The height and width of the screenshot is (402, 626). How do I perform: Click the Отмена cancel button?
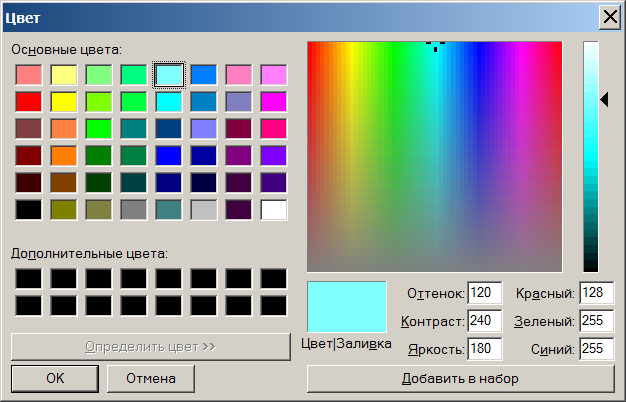pyautogui.click(x=150, y=379)
